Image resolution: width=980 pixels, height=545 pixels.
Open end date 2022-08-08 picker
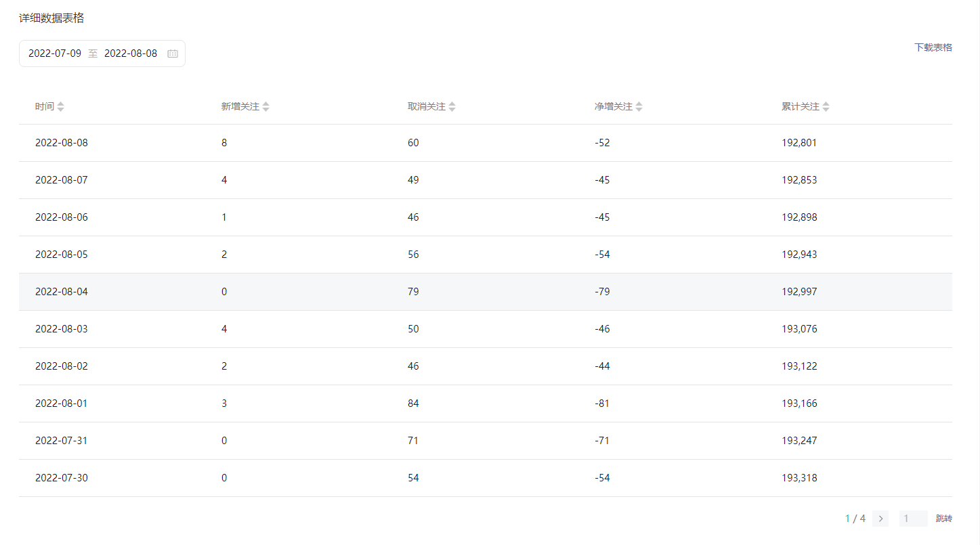[x=131, y=53]
